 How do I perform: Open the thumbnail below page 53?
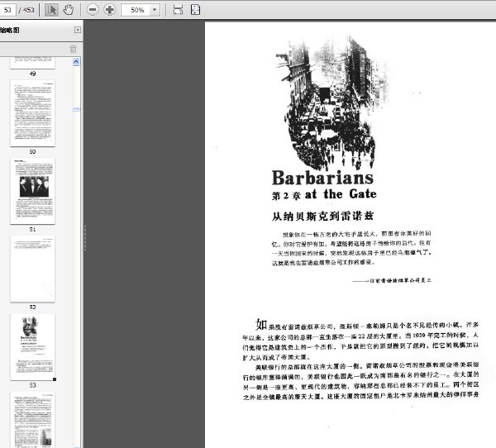(32, 420)
